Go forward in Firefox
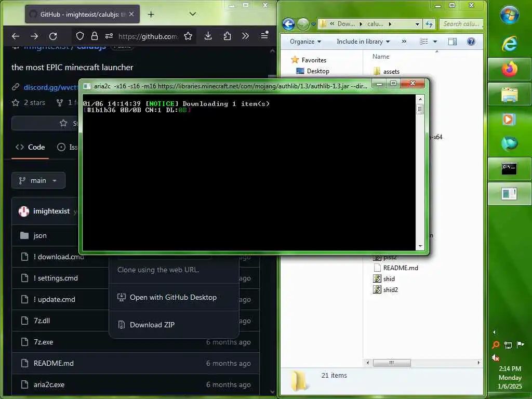 tap(34, 36)
